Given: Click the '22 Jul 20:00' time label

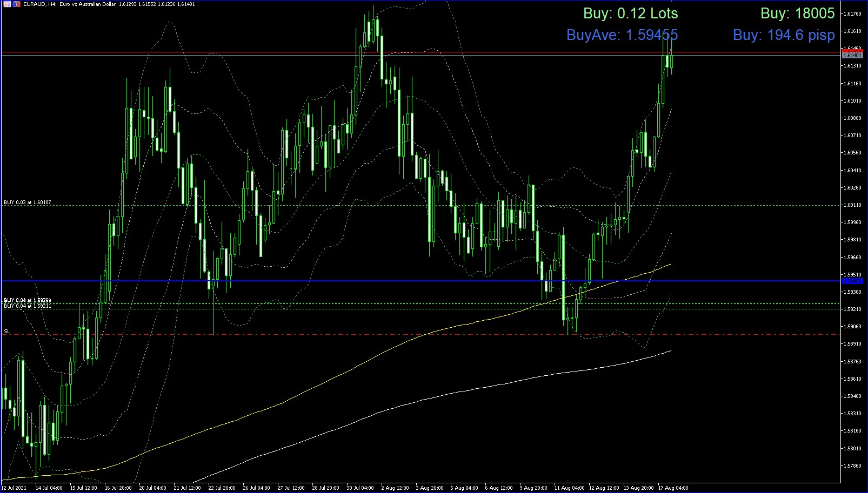Looking at the screenshot, I should point(222,488).
